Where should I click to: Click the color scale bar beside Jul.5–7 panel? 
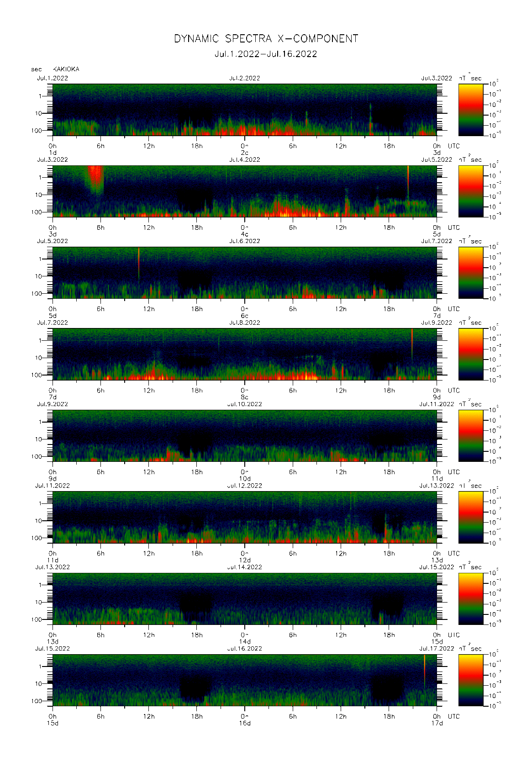pos(471,273)
